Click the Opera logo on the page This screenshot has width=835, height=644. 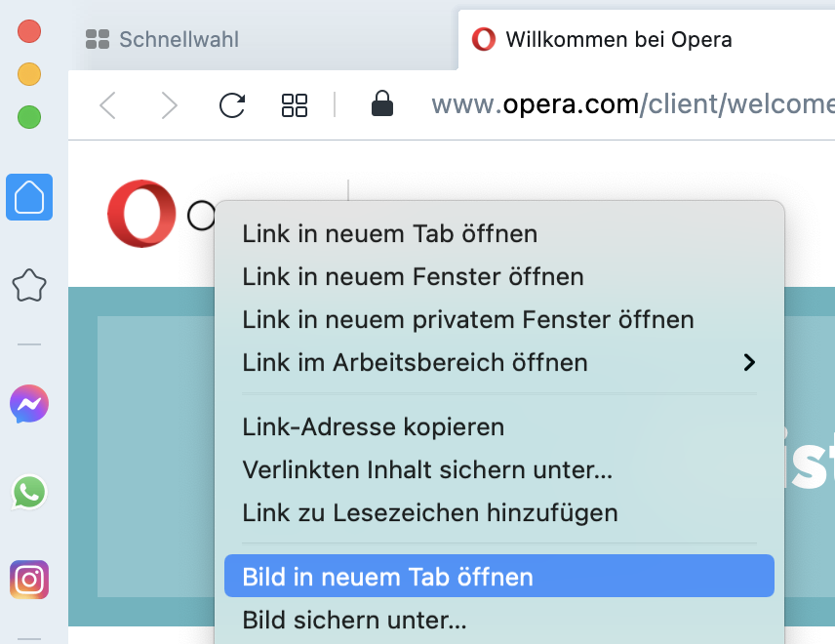(141, 214)
